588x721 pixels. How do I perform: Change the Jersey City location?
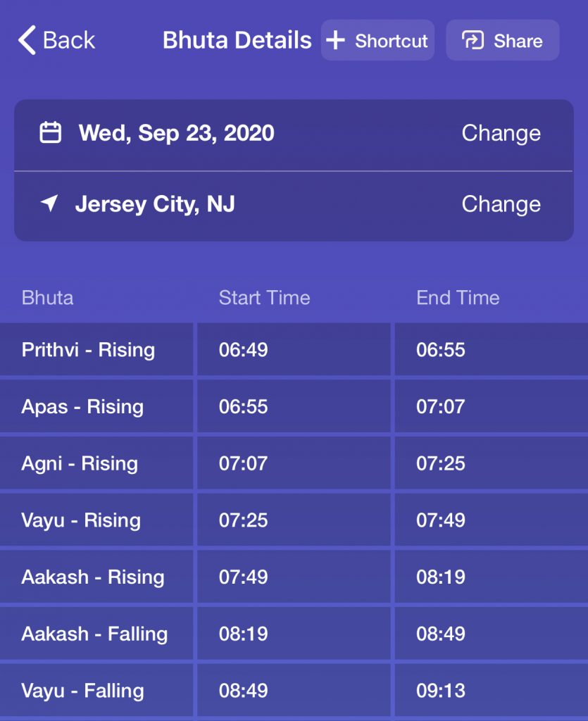coord(501,204)
